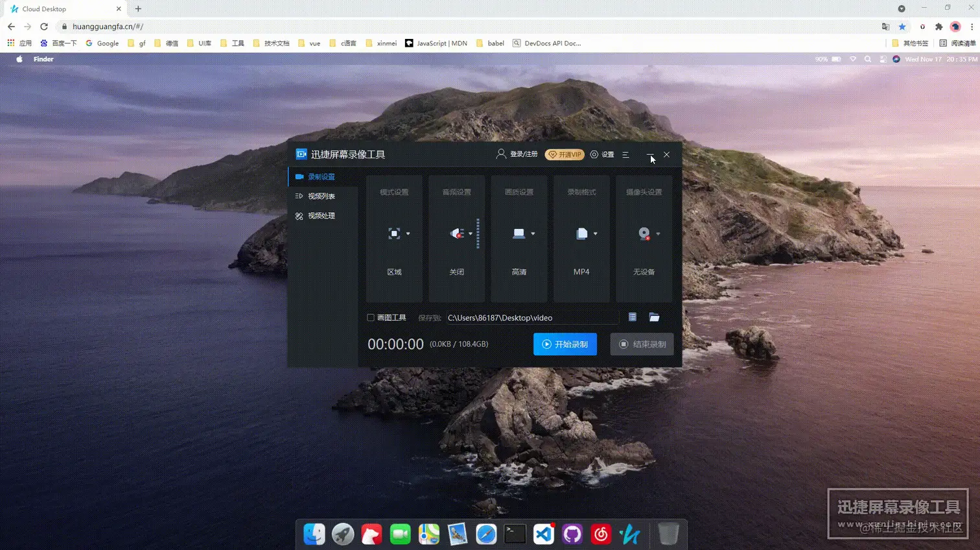Open 登录/注册 login link
The height and width of the screenshot is (550, 980).
(x=517, y=154)
